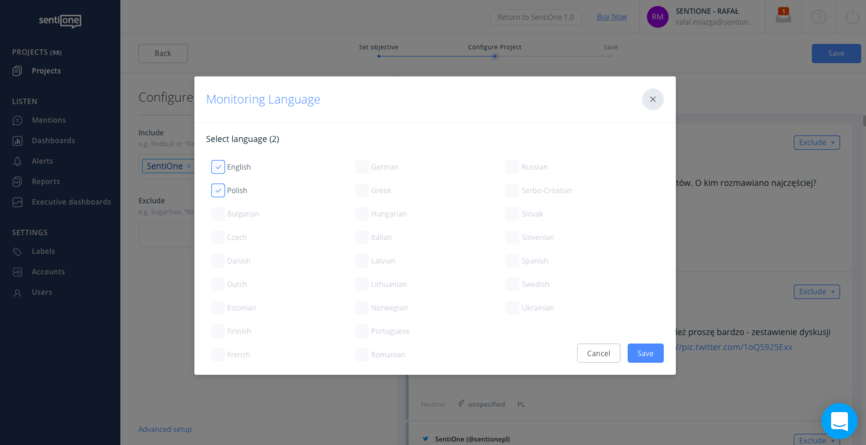Click Save in the language dialog
Viewport: 866px width, 445px height.
645,353
